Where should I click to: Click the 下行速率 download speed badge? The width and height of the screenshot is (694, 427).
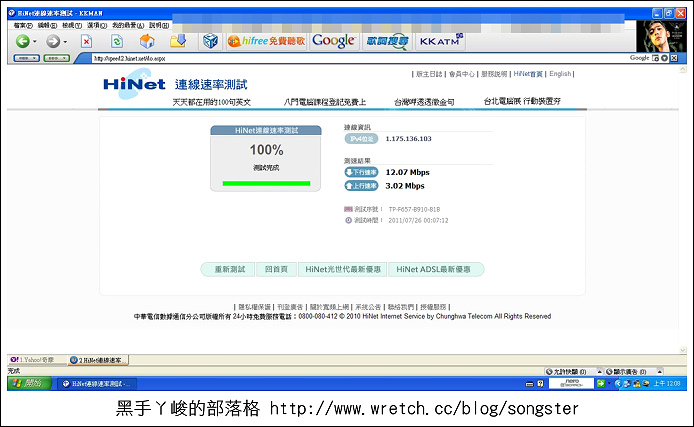(361, 172)
